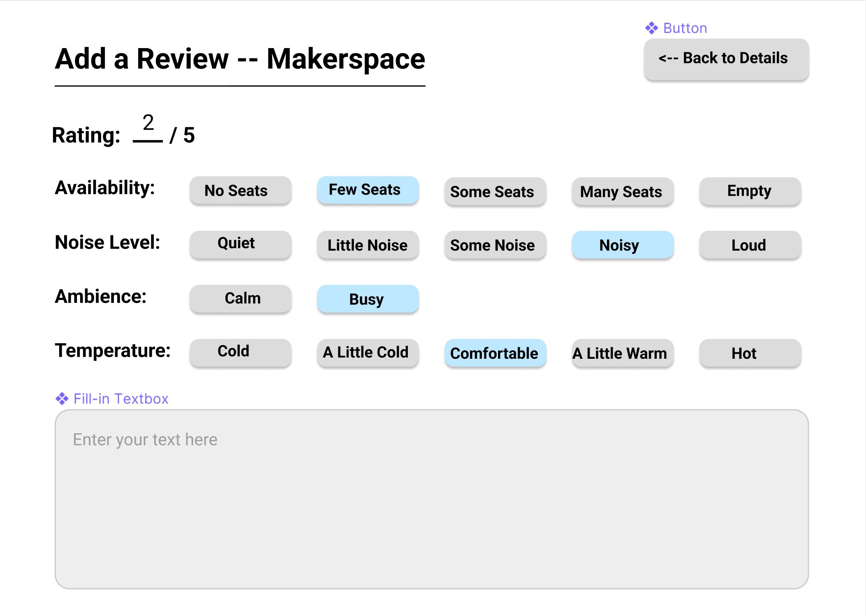Image resolution: width=866 pixels, height=616 pixels.
Task: Set noise level to Loud
Action: pos(750,245)
